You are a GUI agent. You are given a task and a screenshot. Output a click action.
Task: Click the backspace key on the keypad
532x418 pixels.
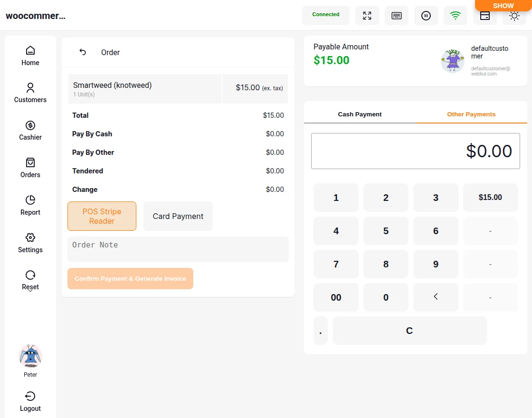coord(436,297)
